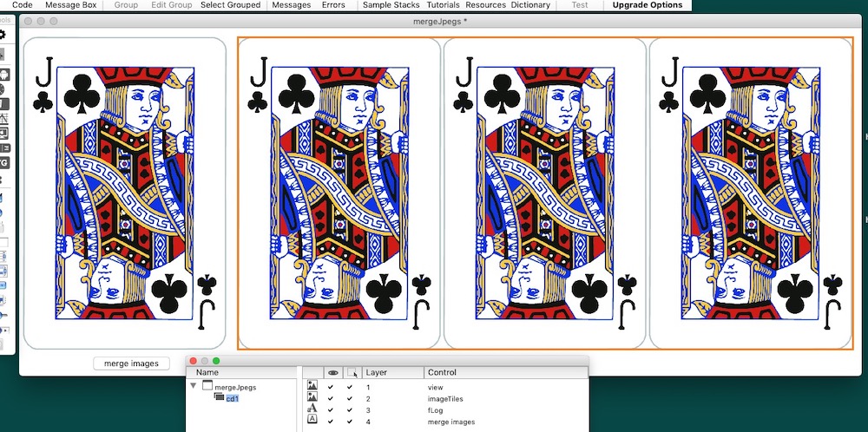Click the Upgrade Options button
Image resolution: width=868 pixels, height=432 pixels.
[x=647, y=5]
